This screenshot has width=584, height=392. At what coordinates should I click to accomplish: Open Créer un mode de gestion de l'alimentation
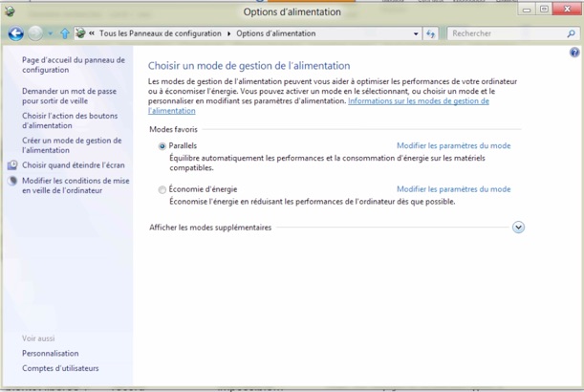pos(72,145)
